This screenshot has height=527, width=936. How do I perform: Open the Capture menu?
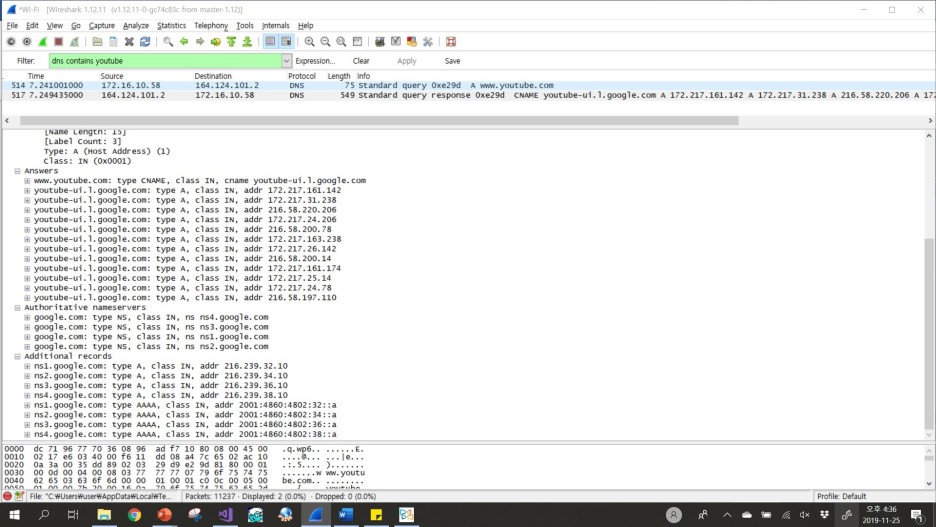click(x=101, y=26)
